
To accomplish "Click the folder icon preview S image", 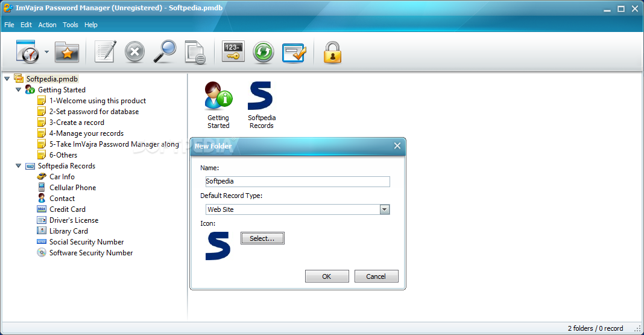I will 218,246.
